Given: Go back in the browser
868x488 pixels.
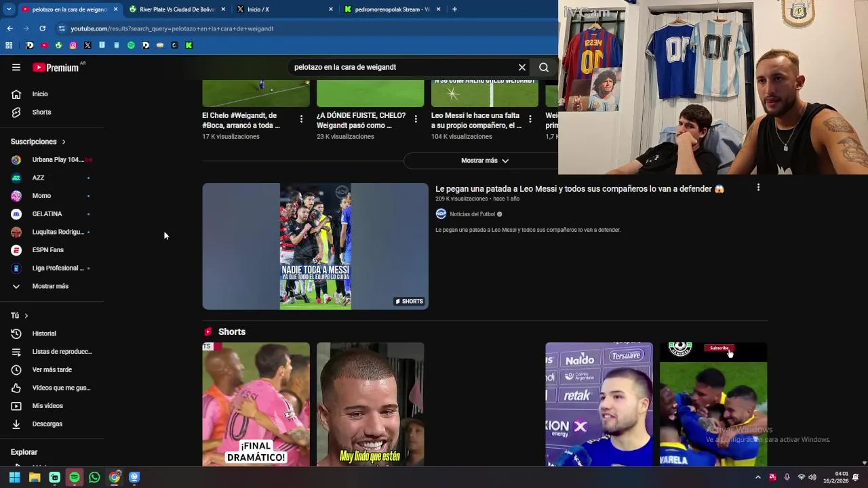Looking at the screenshot, I should click(x=9, y=28).
